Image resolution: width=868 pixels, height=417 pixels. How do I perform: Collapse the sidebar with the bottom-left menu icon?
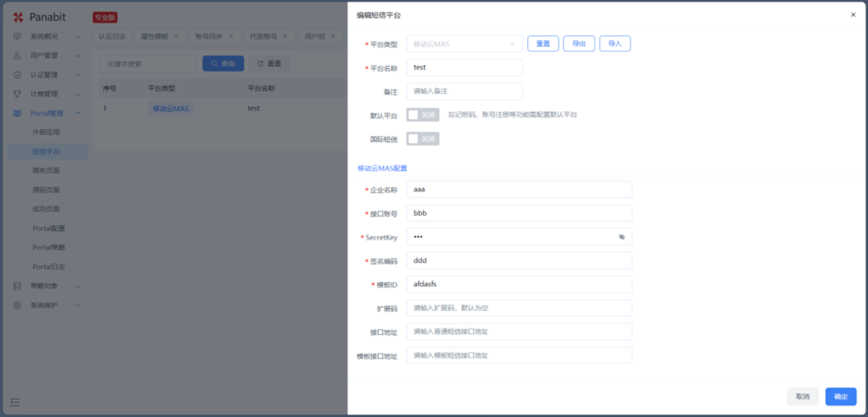pos(15,402)
